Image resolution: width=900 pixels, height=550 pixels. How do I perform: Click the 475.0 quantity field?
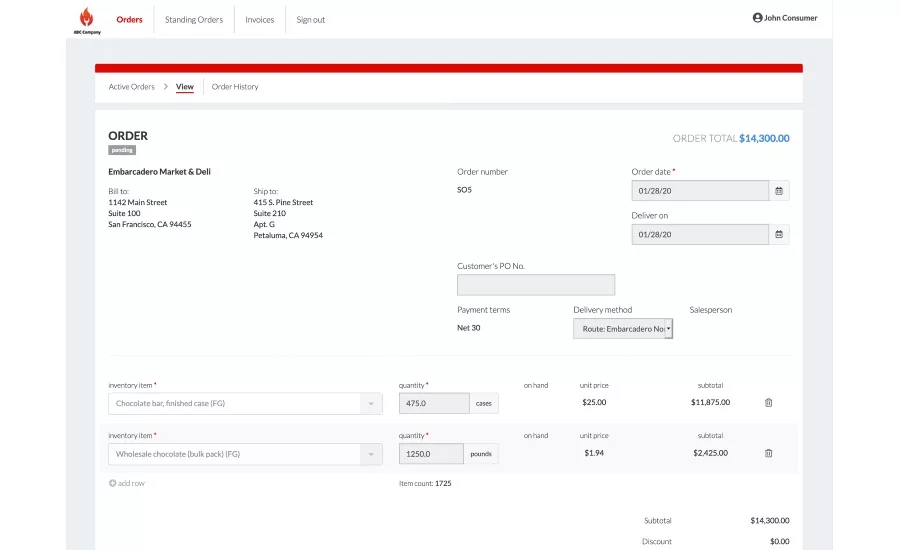tap(434, 403)
